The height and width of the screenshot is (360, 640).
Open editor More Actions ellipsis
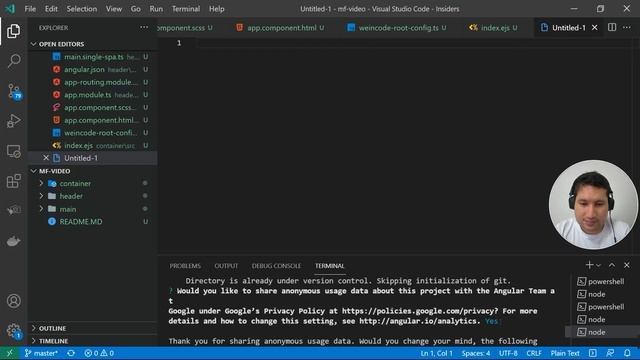click(x=627, y=27)
